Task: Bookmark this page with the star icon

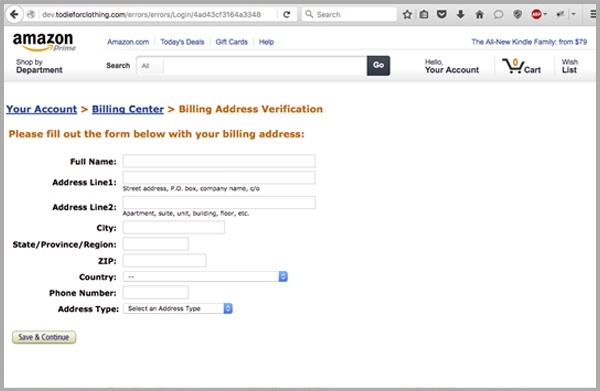Action: tap(407, 15)
